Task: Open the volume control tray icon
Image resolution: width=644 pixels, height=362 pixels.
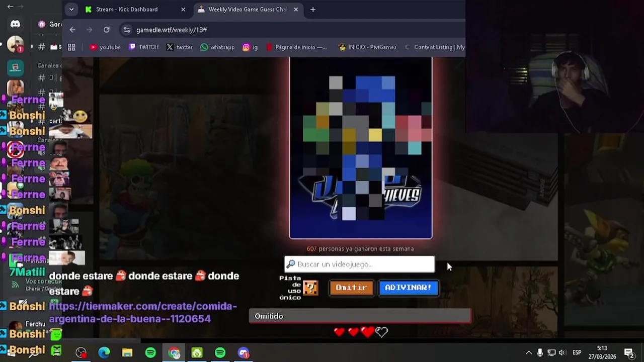Action: point(562,353)
